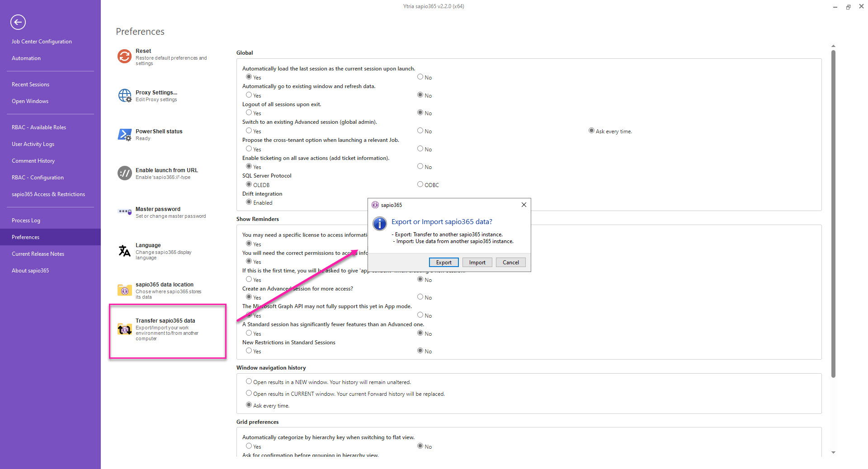Select OLEDB SQL Server Protocol
Image resolution: width=868 pixels, height=469 pixels.
[x=249, y=185]
